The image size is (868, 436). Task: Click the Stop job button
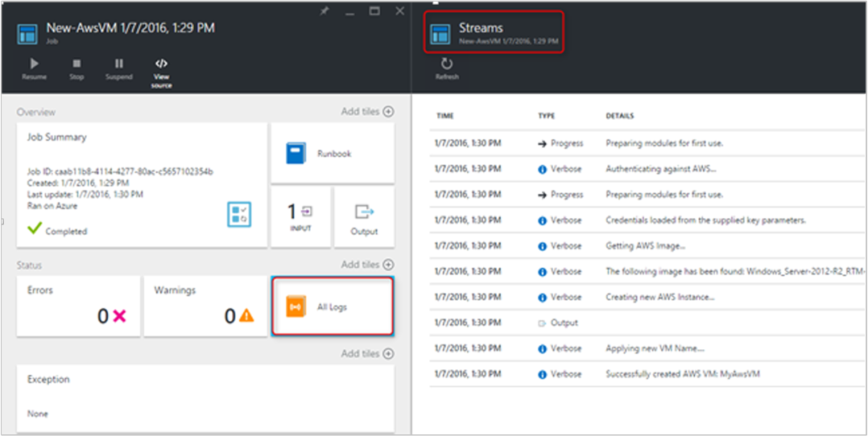77,69
